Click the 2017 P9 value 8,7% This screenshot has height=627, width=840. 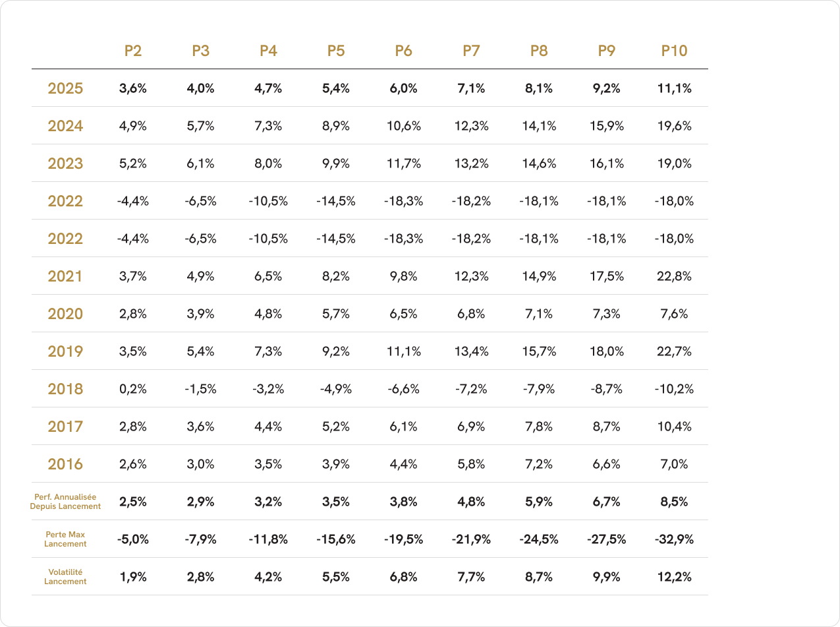606,427
